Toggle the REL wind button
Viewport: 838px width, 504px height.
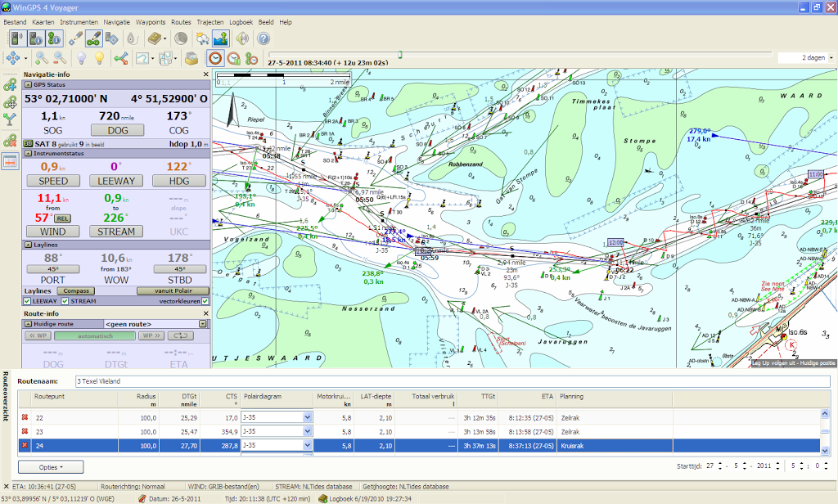point(62,218)
